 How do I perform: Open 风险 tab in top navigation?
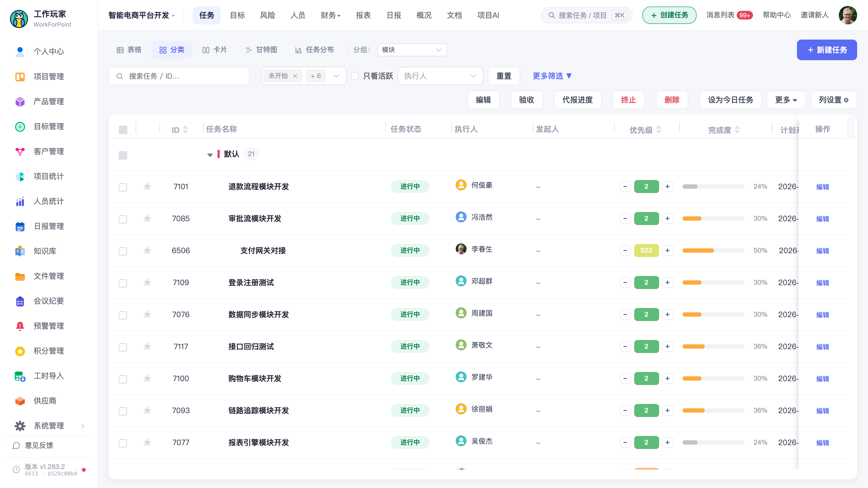pos(267,15)
